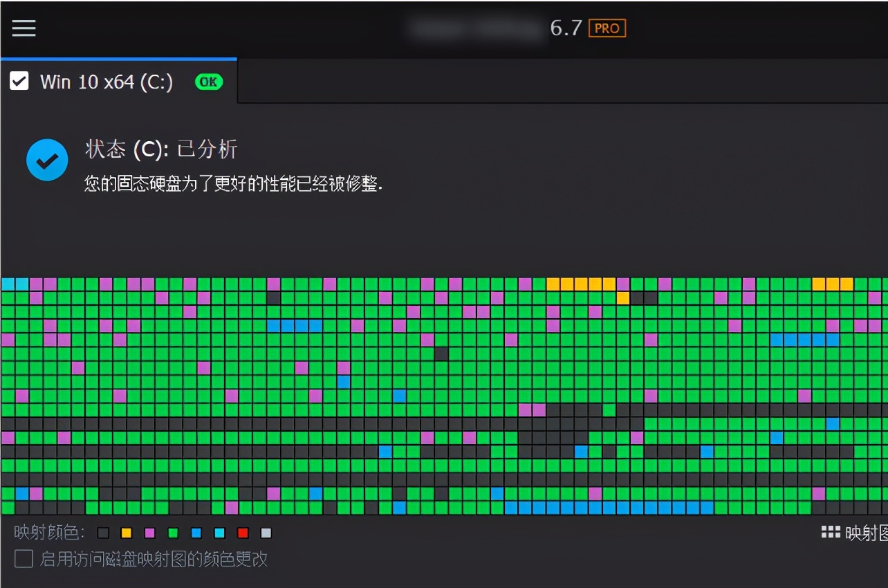888x588 pixels.
Task: Click the green OK badge
Action: tap(209, 82)
